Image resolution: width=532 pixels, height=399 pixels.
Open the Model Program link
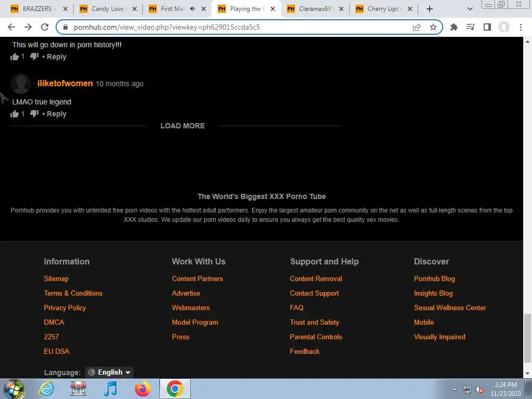tap(195, 322)
